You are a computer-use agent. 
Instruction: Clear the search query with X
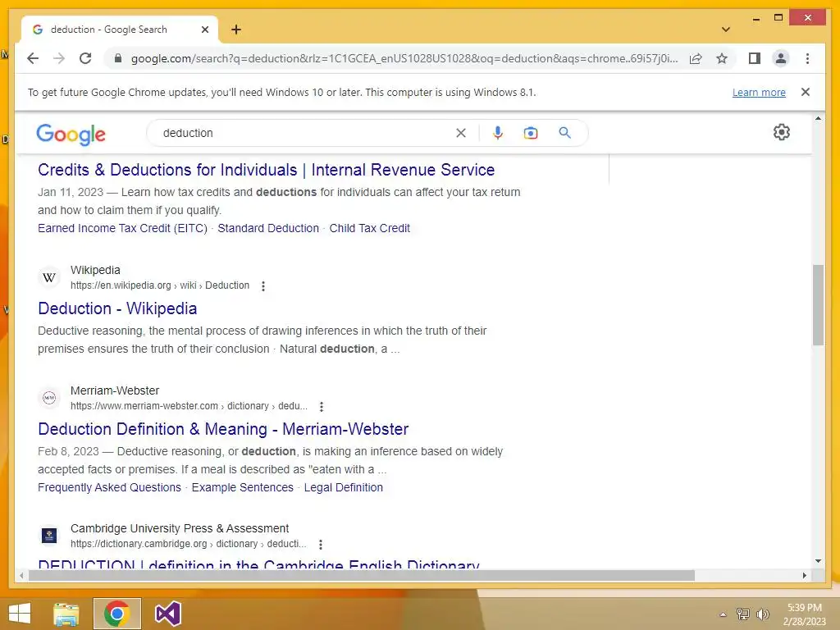point(461,133)
